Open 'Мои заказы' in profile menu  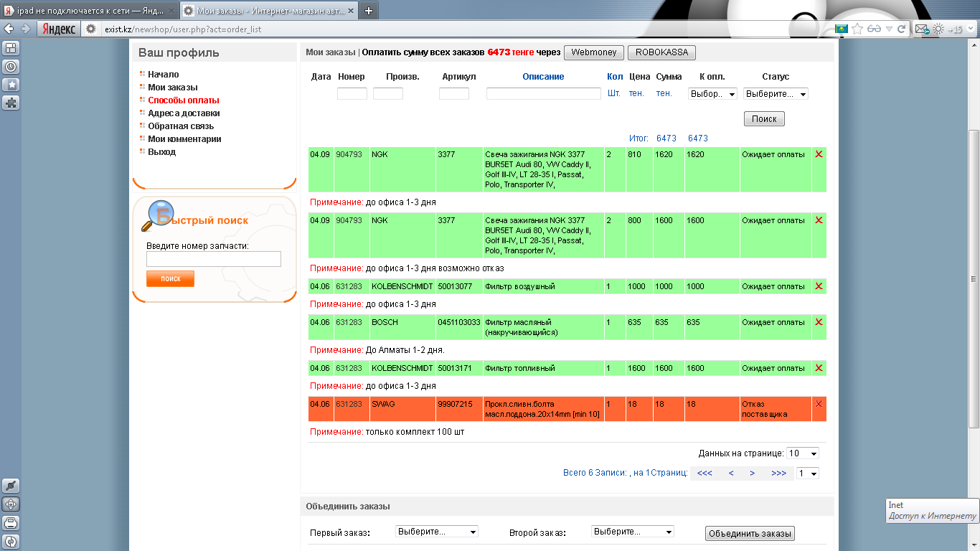tap(173, 88)
